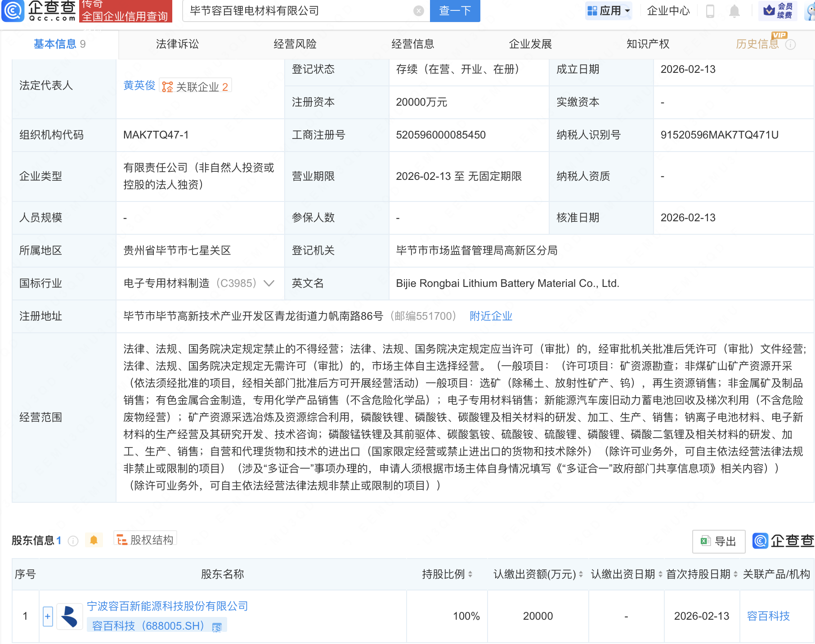Switch to the 法律诉讼 tab
Image resolution: width=815 pixels, height=644 pixels.
(x=177, y=44)
